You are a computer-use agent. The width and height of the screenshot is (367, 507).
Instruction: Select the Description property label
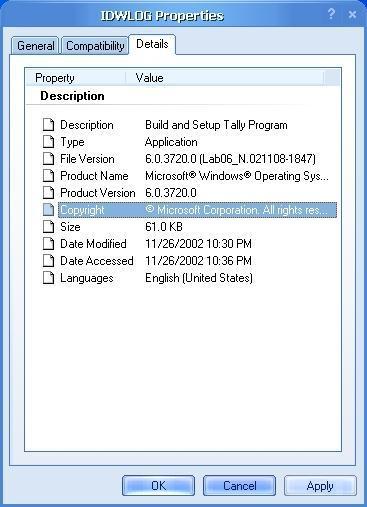coord(87,125)
